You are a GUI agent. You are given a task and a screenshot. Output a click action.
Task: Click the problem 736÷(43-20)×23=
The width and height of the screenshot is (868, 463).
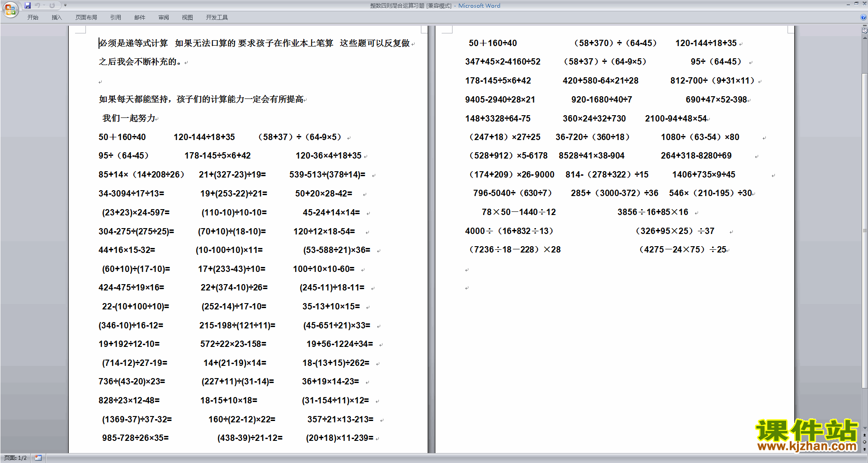click(132, 381)
